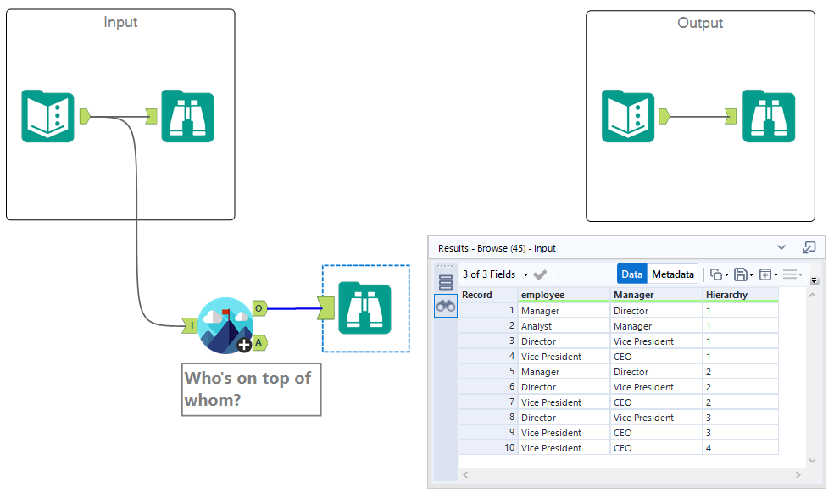Click the Input Text Input tool's output anchor
Viewport: 834px width, 504px height.
(85, 116)
